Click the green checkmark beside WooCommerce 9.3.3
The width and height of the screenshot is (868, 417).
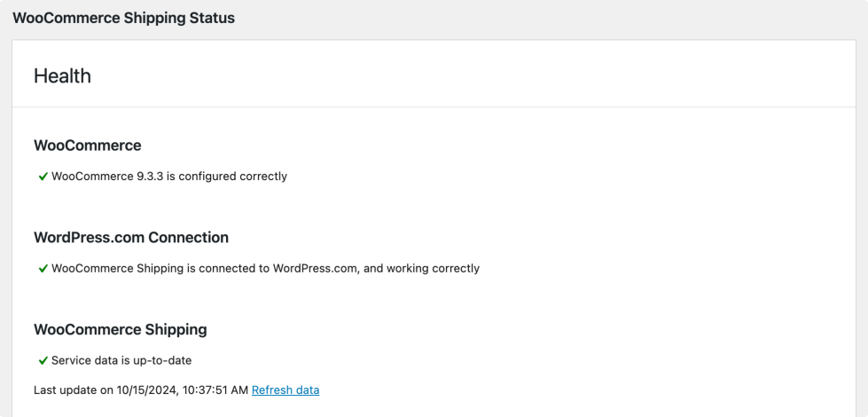pos(43,177)
